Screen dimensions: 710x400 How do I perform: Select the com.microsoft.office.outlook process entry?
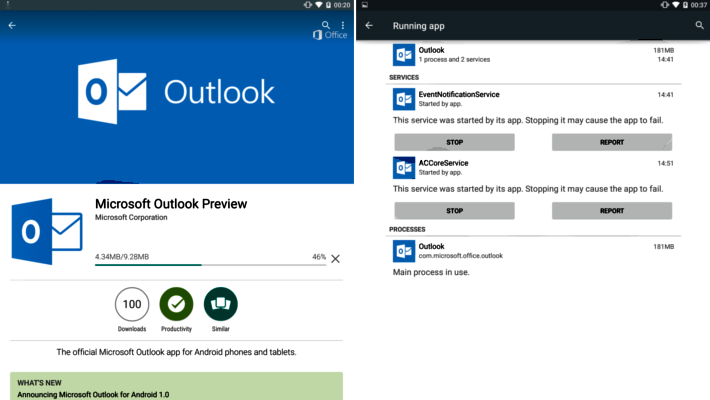click(x=535, y=251)
